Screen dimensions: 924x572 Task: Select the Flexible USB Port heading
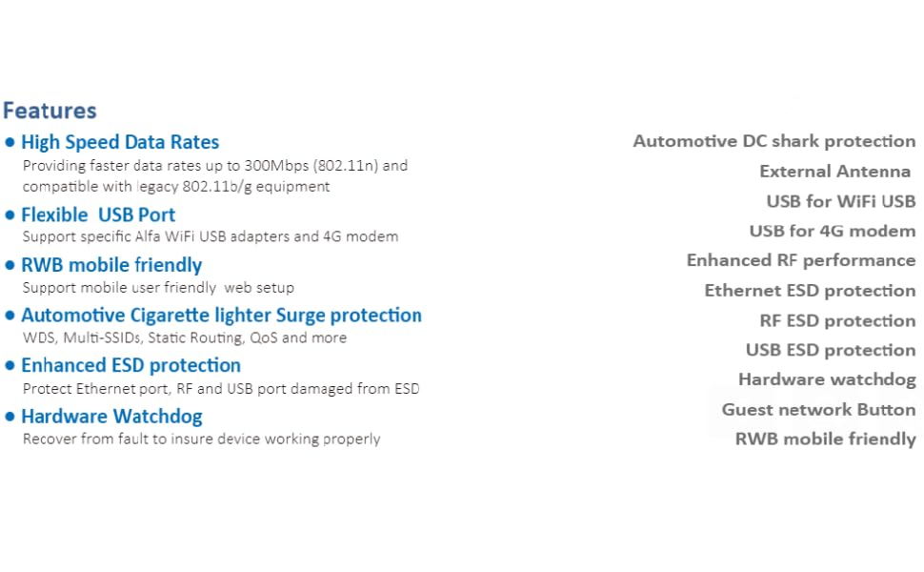coord(98,214)
